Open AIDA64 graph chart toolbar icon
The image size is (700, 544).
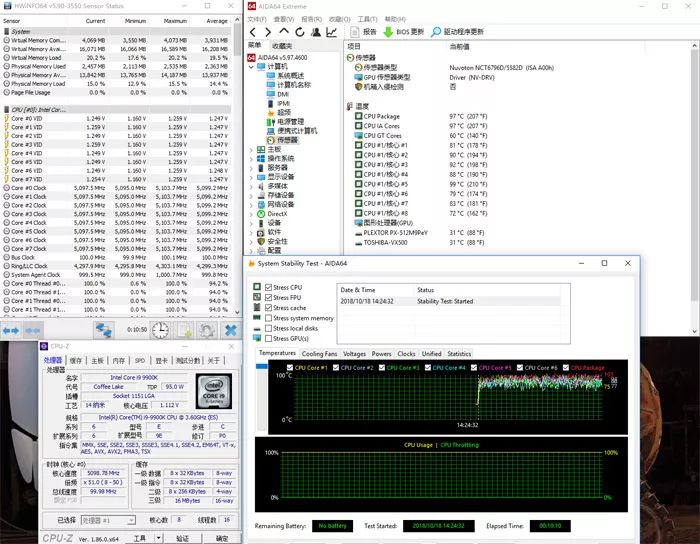(332, 32)
